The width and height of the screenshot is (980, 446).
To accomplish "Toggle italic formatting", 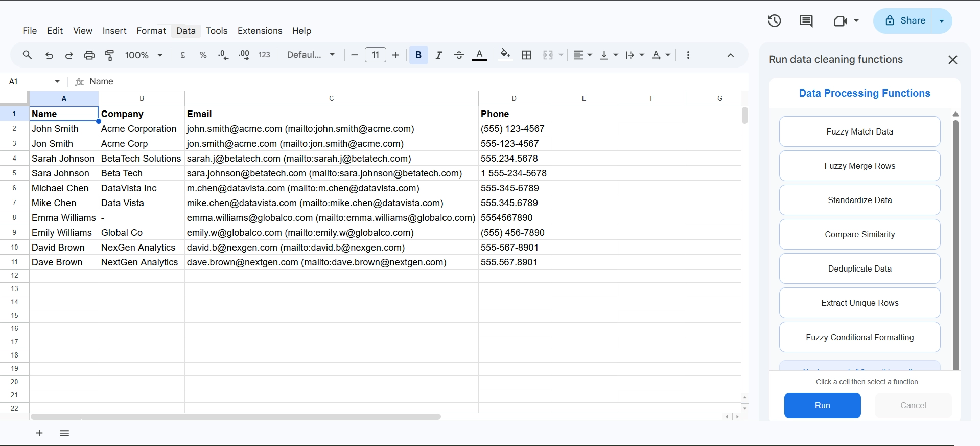I will click(438, 55).
